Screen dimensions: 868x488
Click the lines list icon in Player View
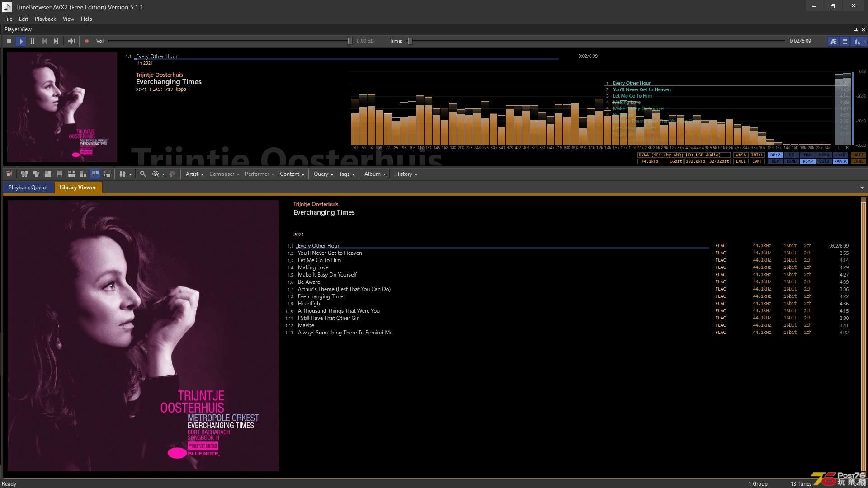[x=844, y=41]
